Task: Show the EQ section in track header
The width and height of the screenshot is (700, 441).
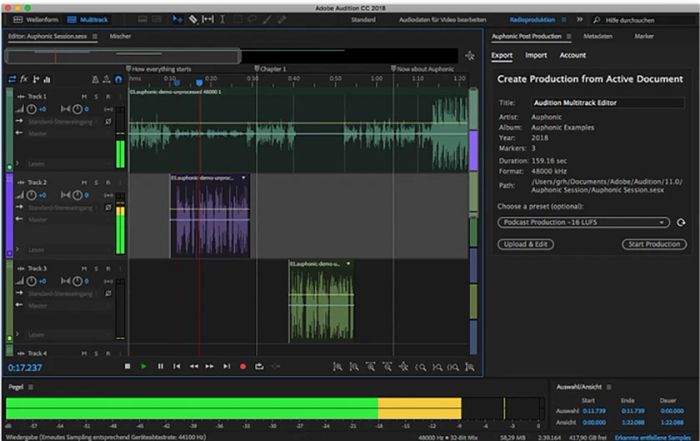Action: pyautogui.click(x=47, y=79)
